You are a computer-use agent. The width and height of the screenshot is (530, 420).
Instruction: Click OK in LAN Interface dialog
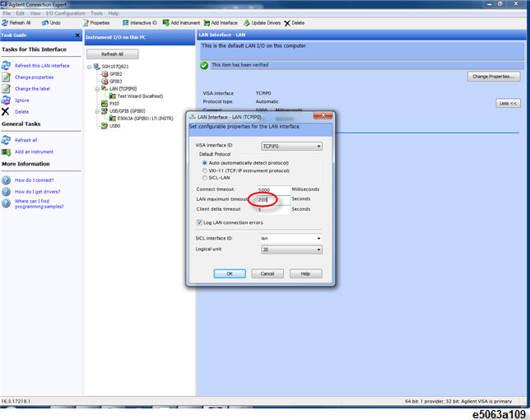(230, 273)
